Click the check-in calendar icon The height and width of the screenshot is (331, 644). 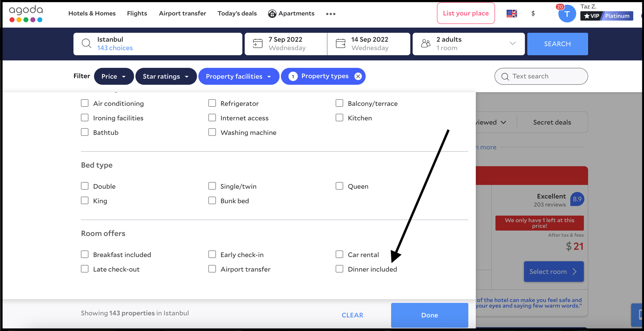(x=258, y=44)
